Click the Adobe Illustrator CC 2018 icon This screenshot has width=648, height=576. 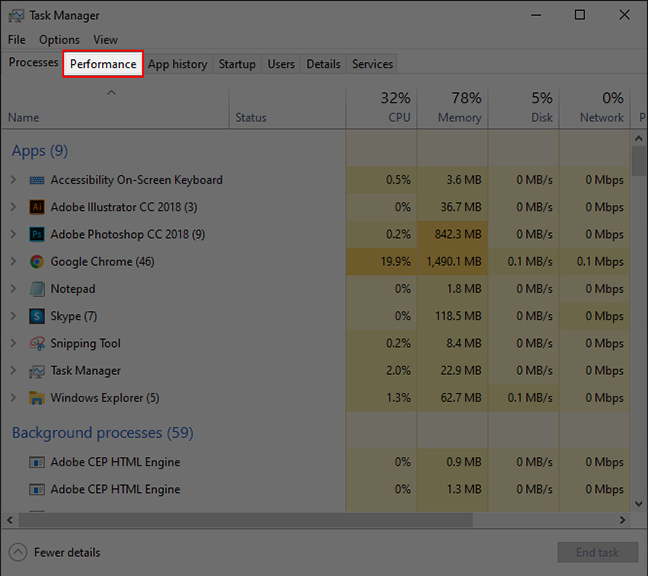coord(37,207)
